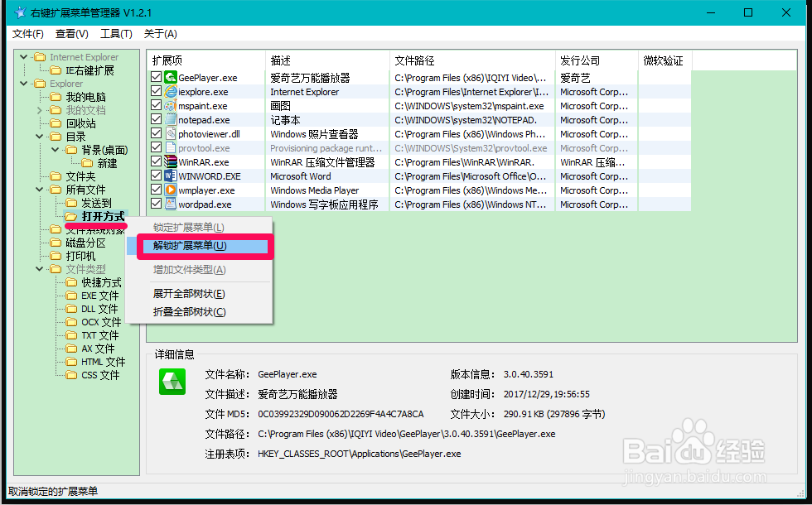Expand the 我的文档 tree node

tap(40, 110)
